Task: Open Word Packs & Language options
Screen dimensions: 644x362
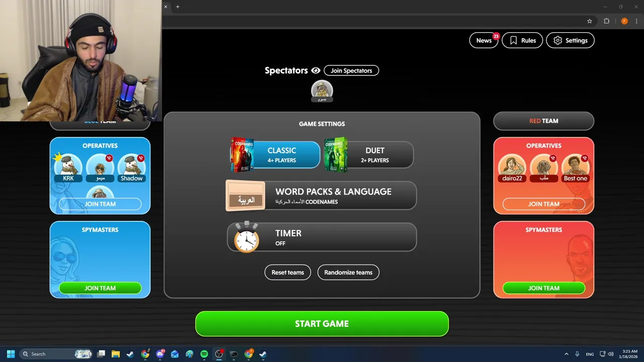Action: pyautogui.click(x=321, y=196)
